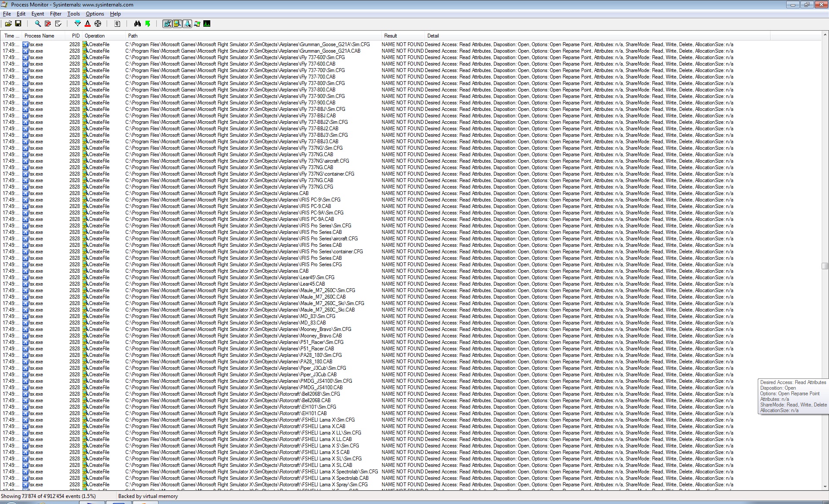Click the Result column header
The height and width of the screenshot is (504, 829).
403,36
